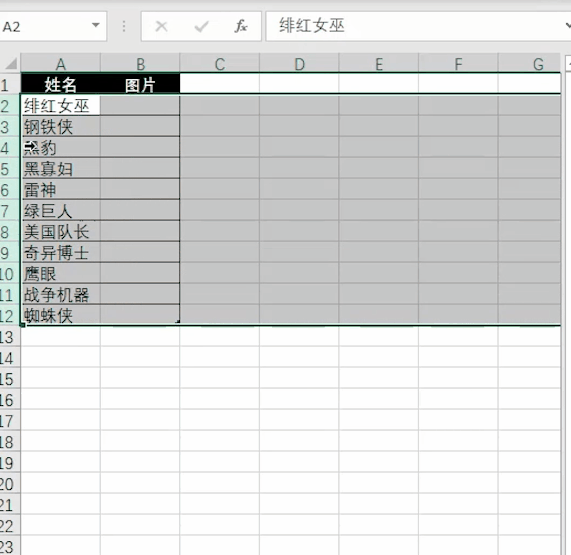571x555 pixels.
Task: Select the cell 美国队长
Action: 60,232
